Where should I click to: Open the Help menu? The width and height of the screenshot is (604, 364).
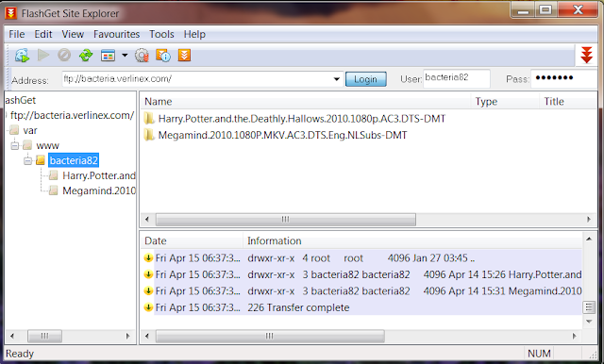tap(194, 34)
